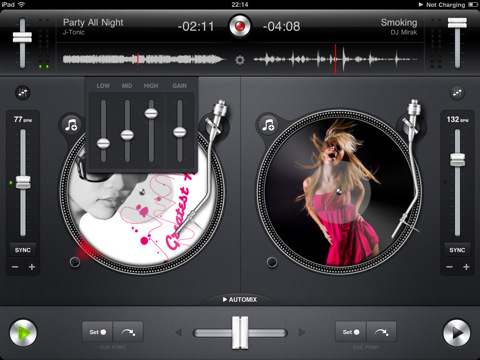Set cue point on left deck
This screenshot has height=360, width=480.
click(x=97, y=332)
